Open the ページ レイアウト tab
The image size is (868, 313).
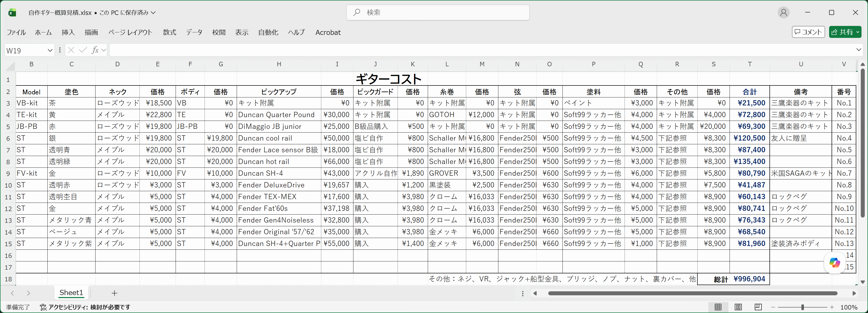130,32
